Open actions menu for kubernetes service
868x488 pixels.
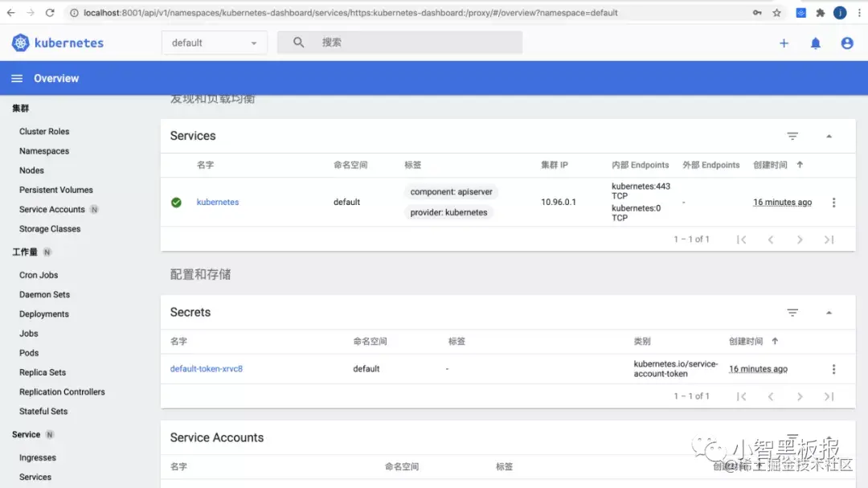coord(833,202)
